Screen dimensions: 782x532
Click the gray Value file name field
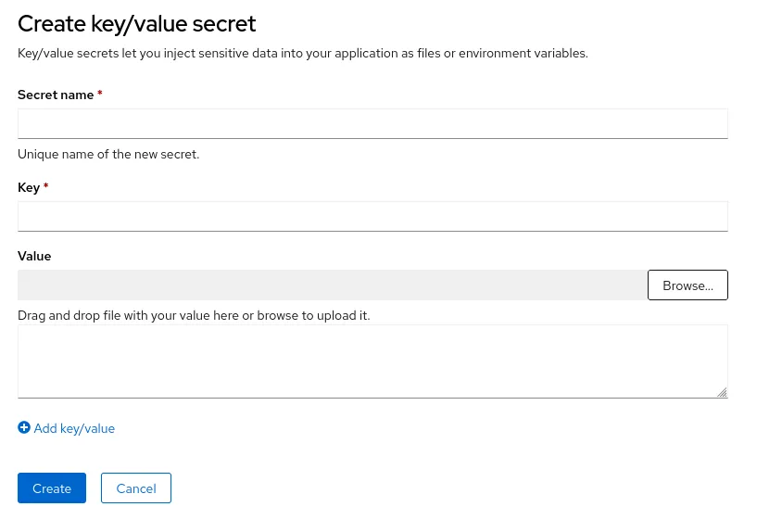(332, 285)
